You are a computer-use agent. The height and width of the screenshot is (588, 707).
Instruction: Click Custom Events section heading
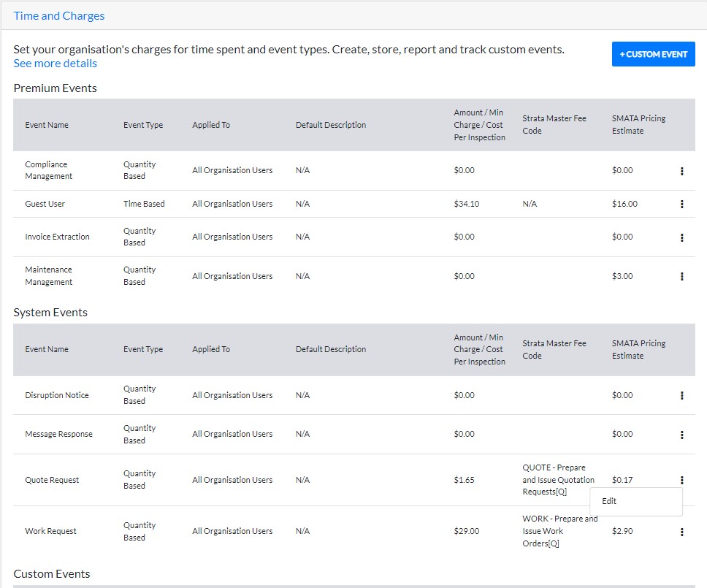52,573
